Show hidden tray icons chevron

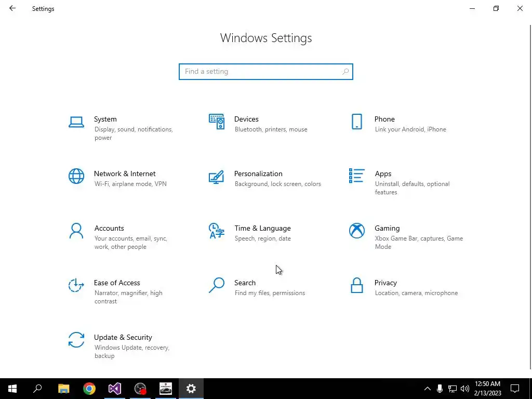(428, 389)
